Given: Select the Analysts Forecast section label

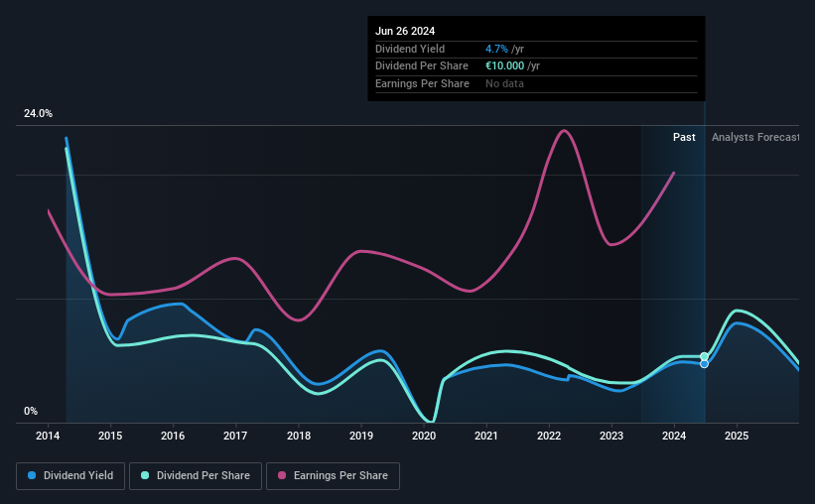Looking at the screenshot, I should pyautogui.click(x=755, y=137).
